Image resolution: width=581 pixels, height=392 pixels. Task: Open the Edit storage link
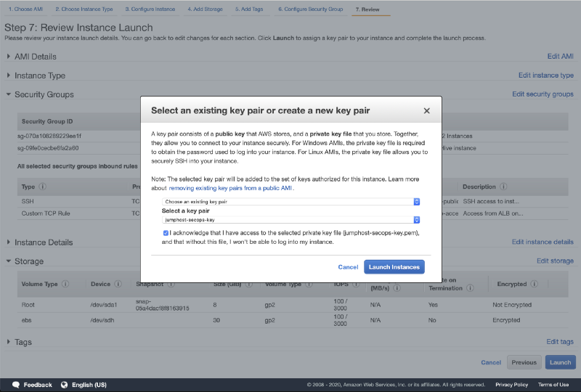[x=555, y=261]
